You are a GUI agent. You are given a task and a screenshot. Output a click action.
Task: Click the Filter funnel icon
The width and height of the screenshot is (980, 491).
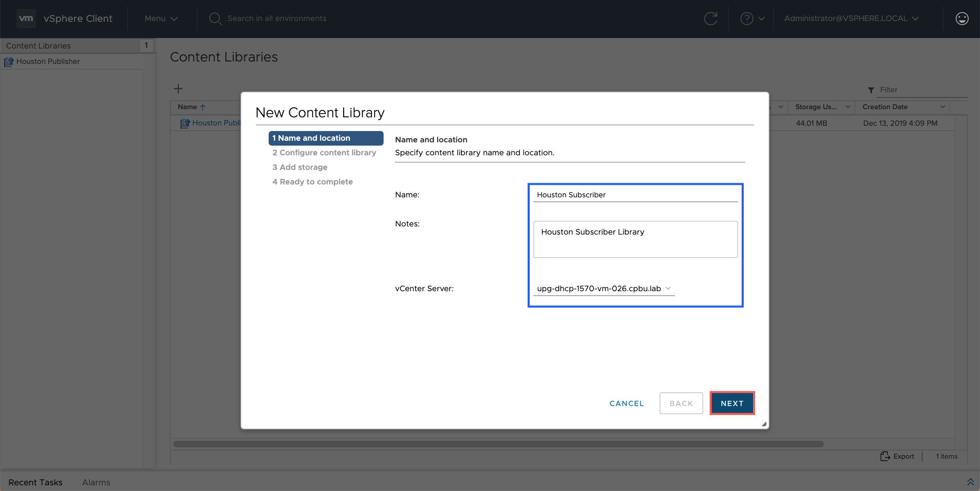[871, 90]
